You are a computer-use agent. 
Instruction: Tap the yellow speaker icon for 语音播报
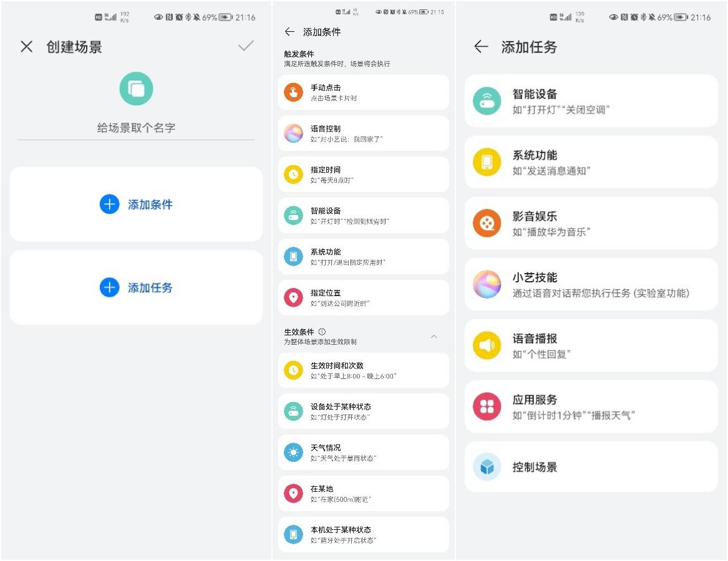point(487,345)
